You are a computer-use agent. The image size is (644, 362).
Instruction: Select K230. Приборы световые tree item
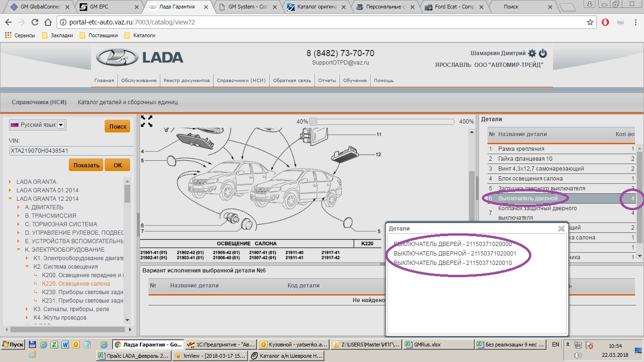83,292
